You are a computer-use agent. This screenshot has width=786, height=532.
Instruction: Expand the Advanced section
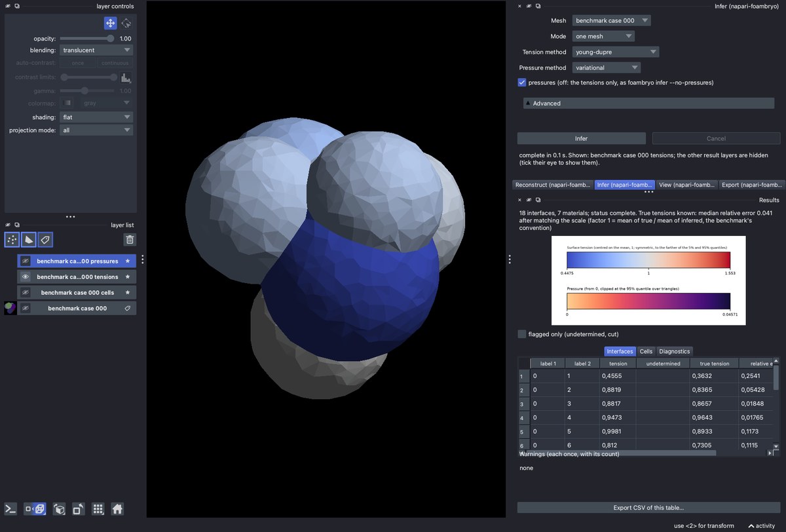coord(648,104)
